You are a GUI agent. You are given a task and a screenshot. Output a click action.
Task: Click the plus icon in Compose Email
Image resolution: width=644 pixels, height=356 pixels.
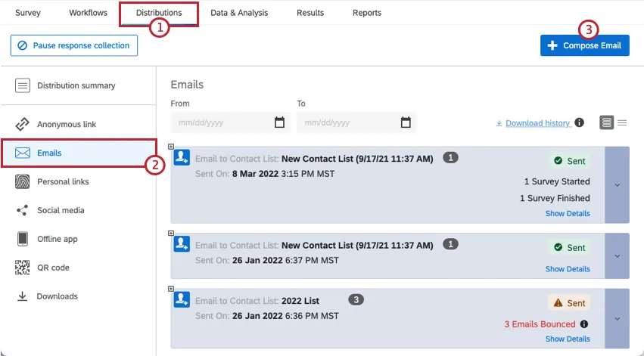[x=552, y=45]
